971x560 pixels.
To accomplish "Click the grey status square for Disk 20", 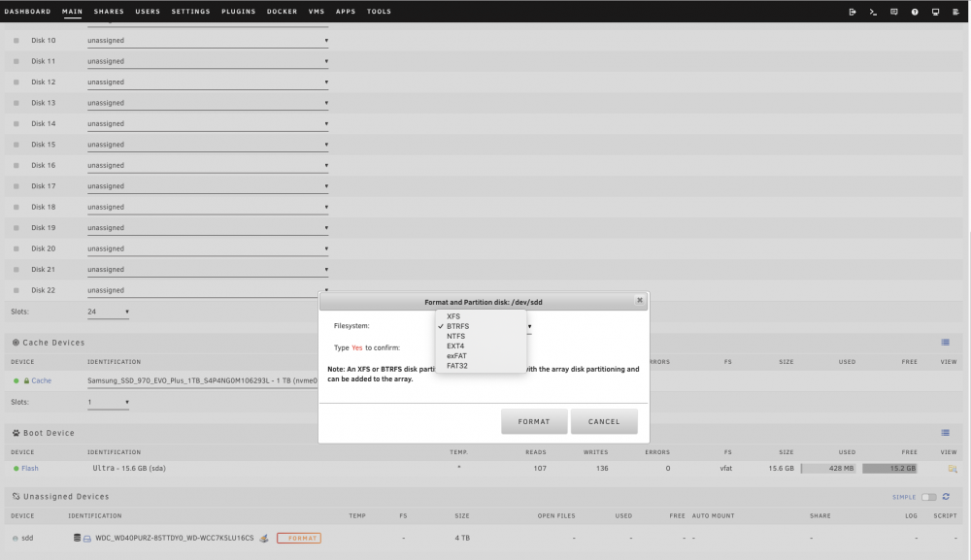I will [17, 248].
